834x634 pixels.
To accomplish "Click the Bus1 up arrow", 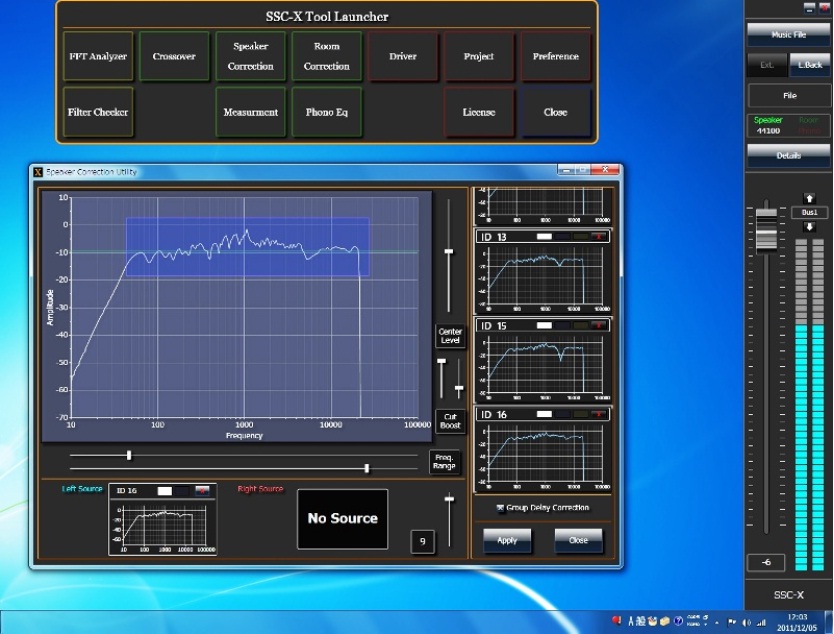I will pyautogui.click(x=809, y=199).
